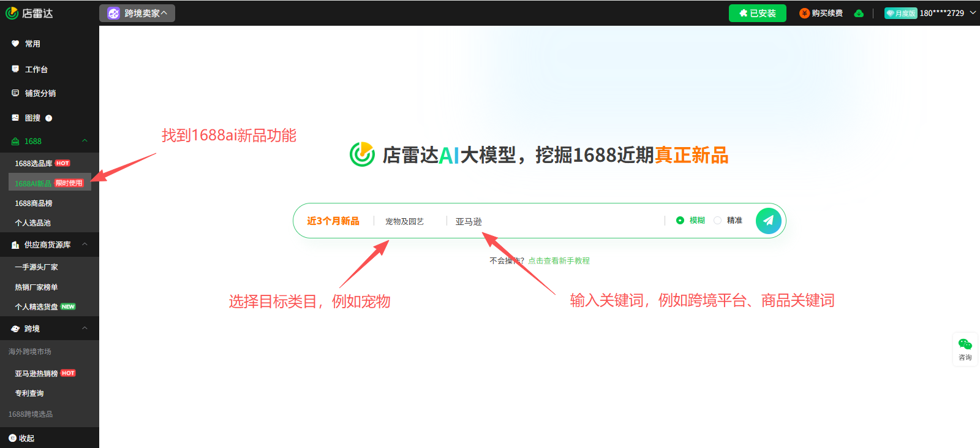Collapse the sidebar with 收起 toggle

(21, 438)
